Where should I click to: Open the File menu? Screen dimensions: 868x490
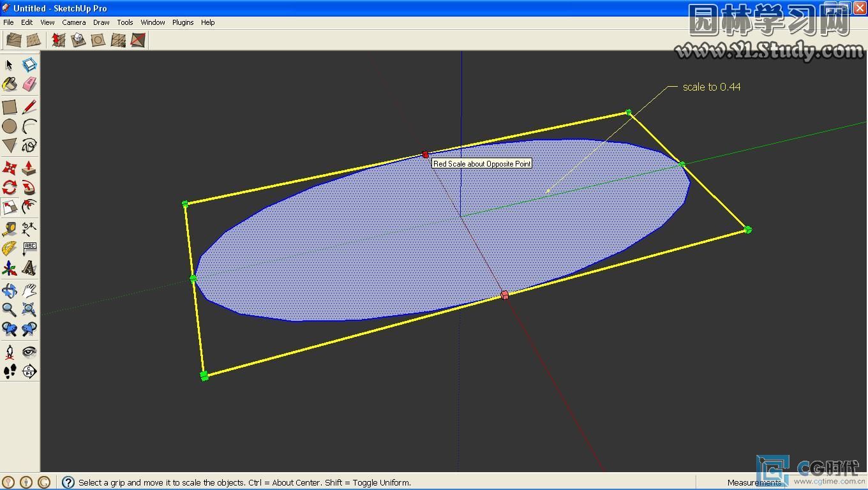8,22
